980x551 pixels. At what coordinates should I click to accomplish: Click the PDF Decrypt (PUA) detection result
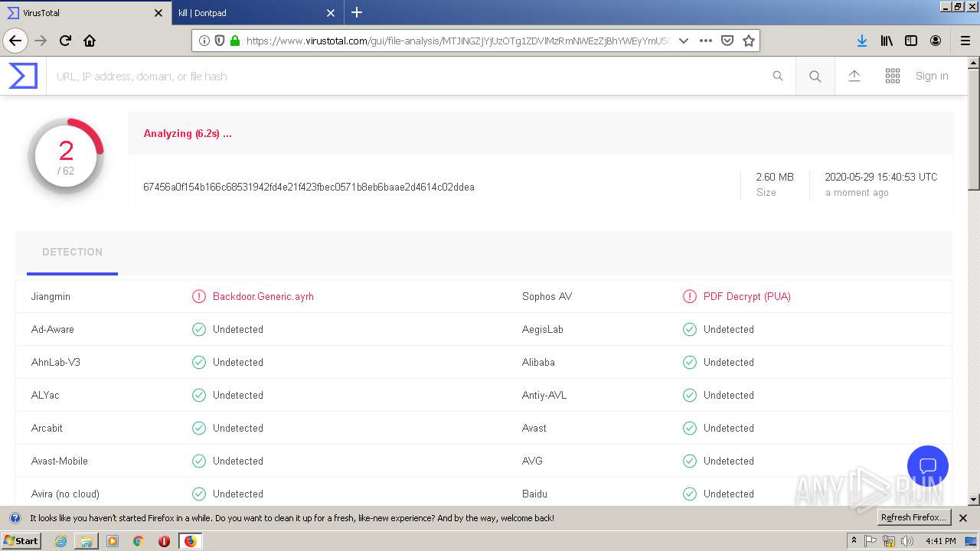pyautogui.click(x=747, y=296)
